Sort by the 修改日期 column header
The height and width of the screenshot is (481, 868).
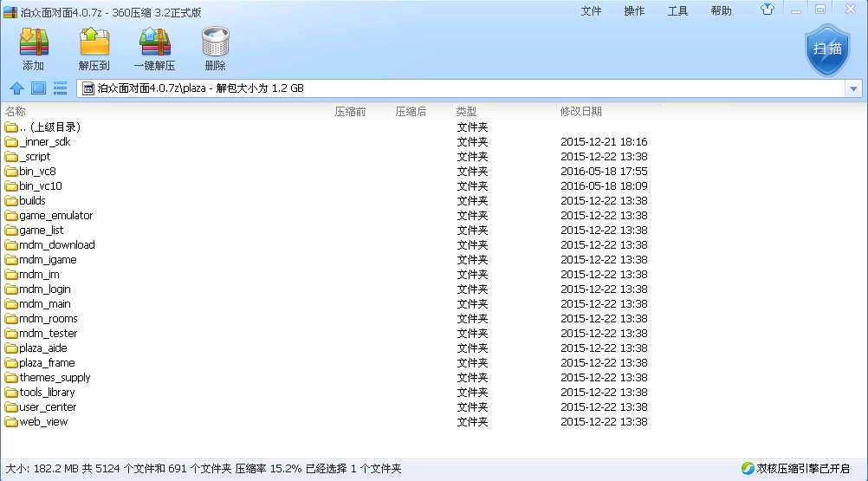pos(580,111)
